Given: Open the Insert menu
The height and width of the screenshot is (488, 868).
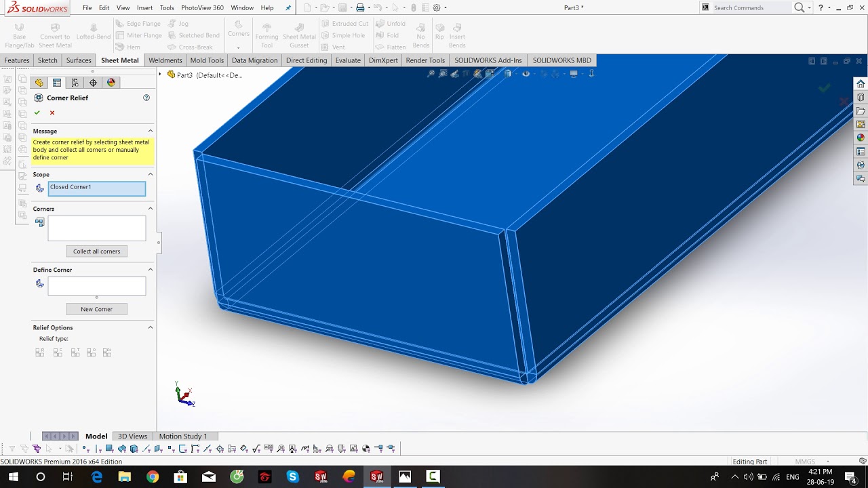Looking at the screenshot, I should click(144, 8).
